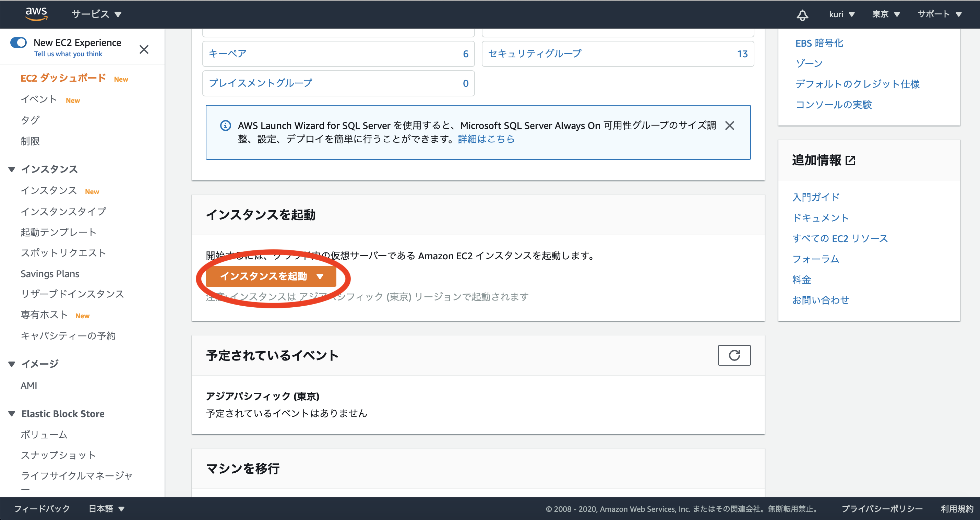This screenshot has width=980, height=520.
Task: Collapse the イメージ sidebar section
Action: pyautogui.click(x=12, y=364)
